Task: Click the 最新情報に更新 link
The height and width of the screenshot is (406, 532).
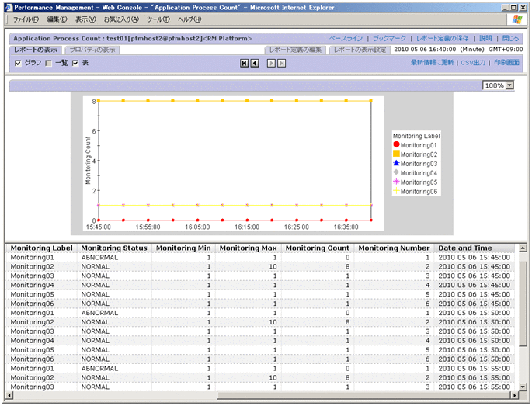Action: pyautogui.click(x=432, y=62)
